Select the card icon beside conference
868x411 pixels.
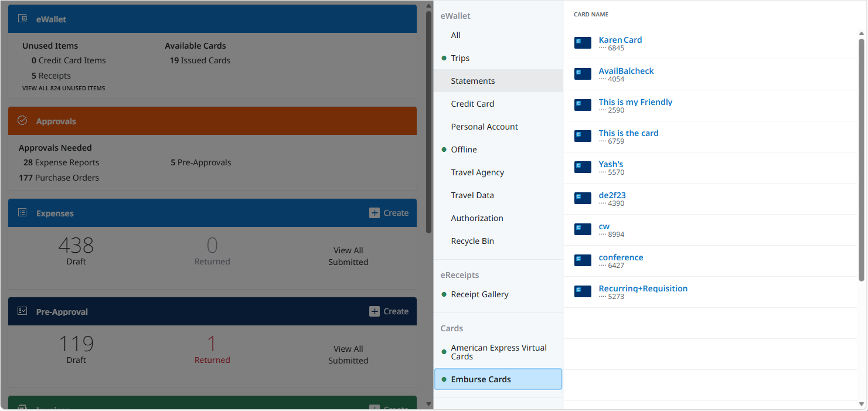583,260
